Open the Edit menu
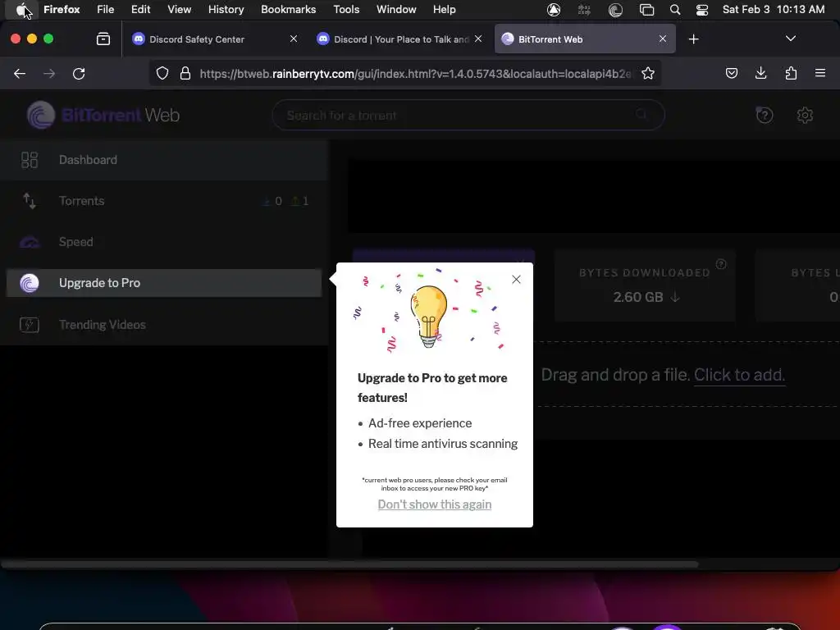The width and height of the screenshot is (840, 630). click(141, 9)
